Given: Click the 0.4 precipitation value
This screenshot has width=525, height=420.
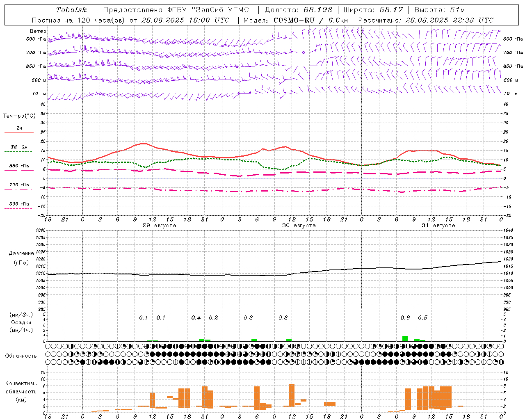Looking at the screenshot, I should click(196, 318).
